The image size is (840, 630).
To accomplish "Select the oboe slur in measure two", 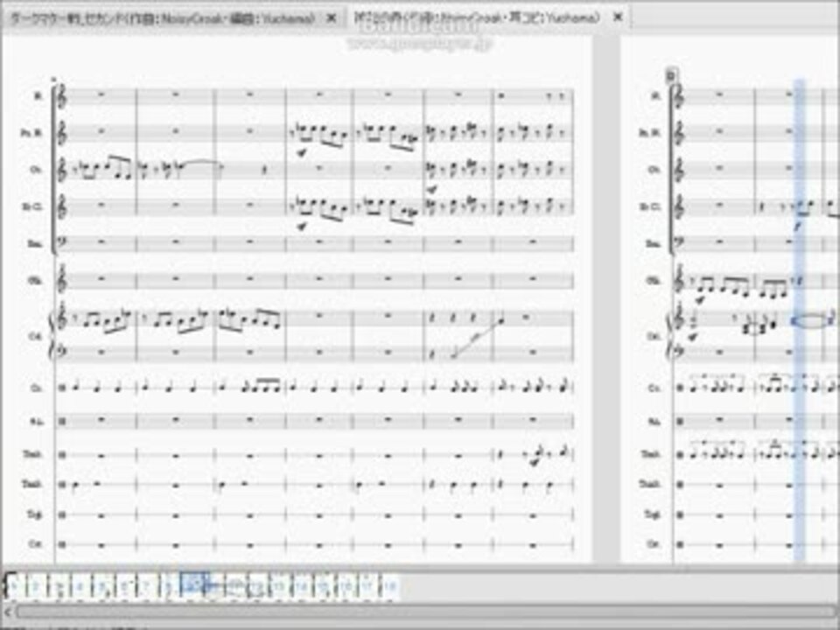I will pos(201,161).
